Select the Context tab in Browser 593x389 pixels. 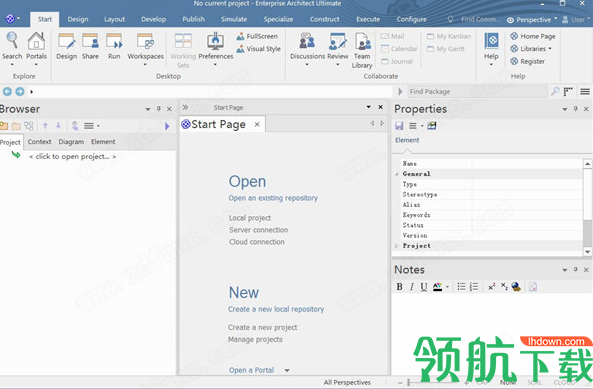[x=39, y=142]
